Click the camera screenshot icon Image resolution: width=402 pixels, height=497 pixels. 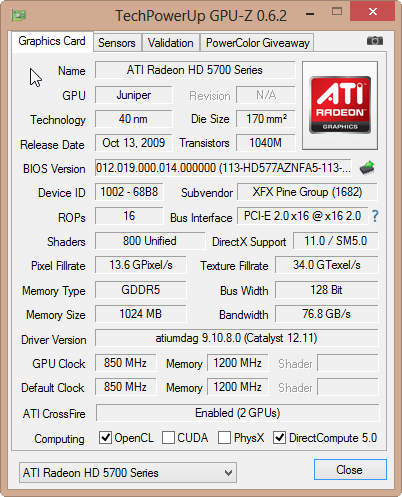[375, 41]
